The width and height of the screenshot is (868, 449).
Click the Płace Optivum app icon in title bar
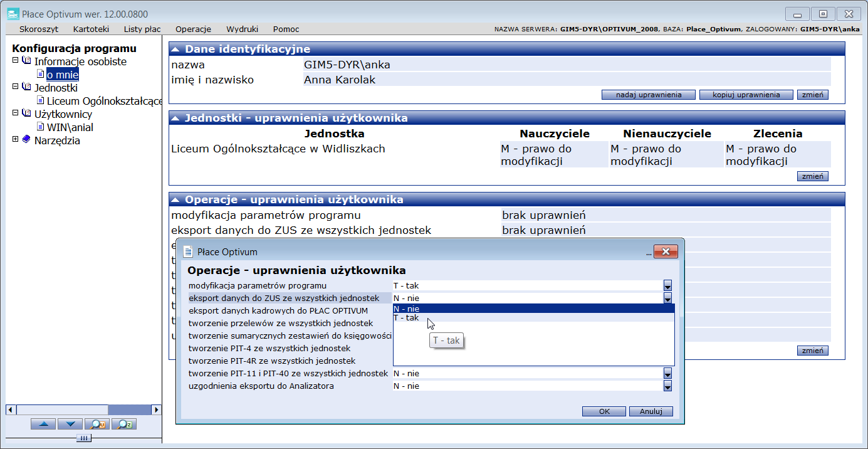click(13, 13)
